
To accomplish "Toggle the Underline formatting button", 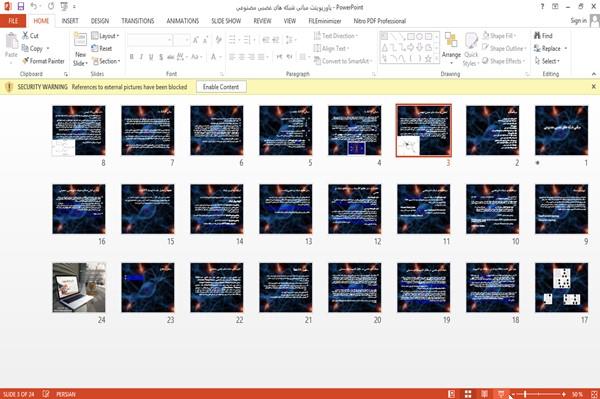I will pyautogui.click(x=151, y=57).
